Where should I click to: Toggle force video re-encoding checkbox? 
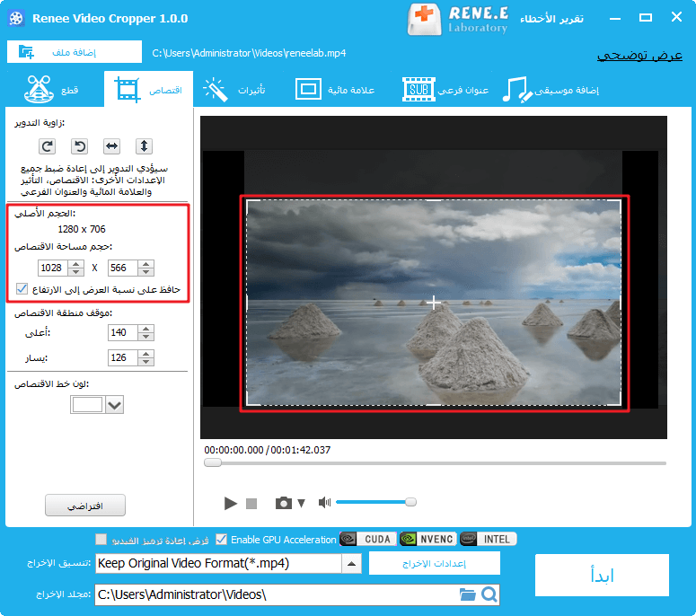pyautogui.click(x=101, y=539)
